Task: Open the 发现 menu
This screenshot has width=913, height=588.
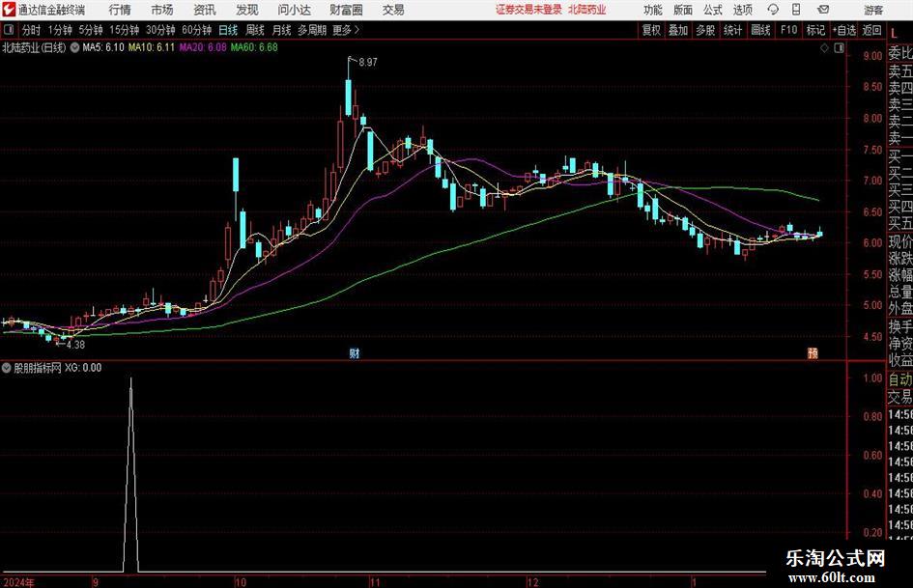Action: [247, 10]
